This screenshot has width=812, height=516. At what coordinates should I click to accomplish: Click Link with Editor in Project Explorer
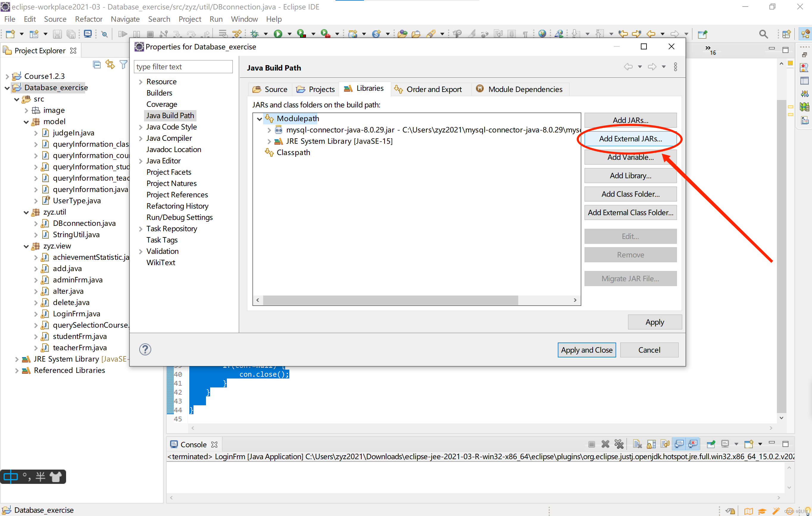110,64
